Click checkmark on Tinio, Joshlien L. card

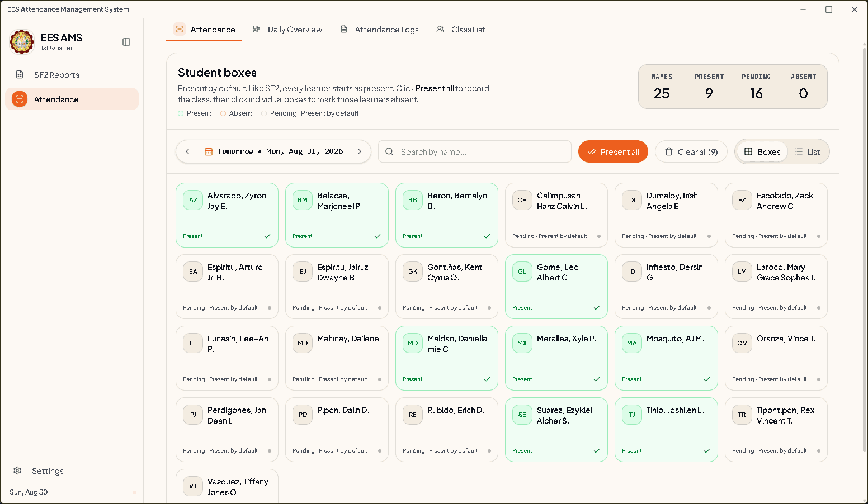(707, 451)
